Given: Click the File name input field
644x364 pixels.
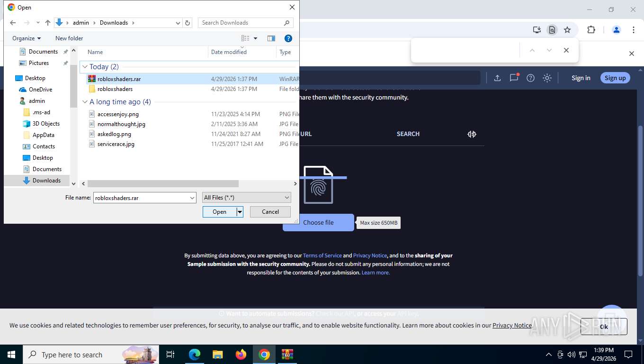Looking at the screenshot, I should [x=141, y=198].
